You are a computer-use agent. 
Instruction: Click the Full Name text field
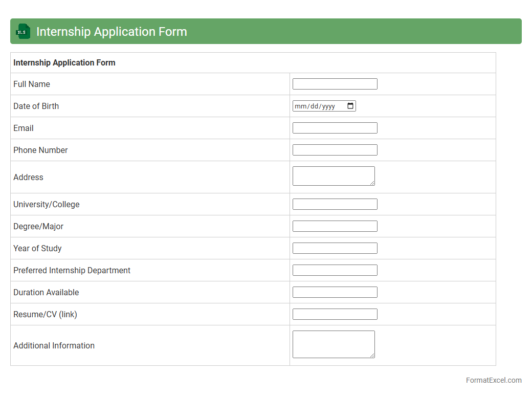pos(335,84)
